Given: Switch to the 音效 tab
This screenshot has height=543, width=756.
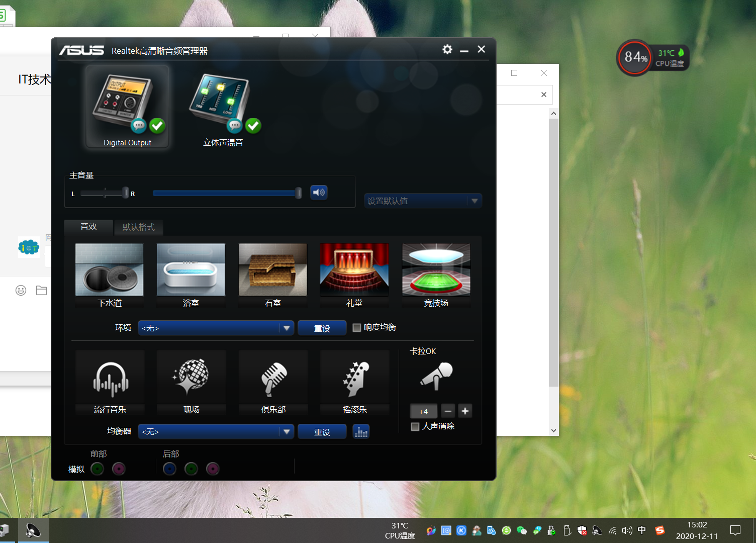Looking at the screenshot, I should (x=88, y=227).
